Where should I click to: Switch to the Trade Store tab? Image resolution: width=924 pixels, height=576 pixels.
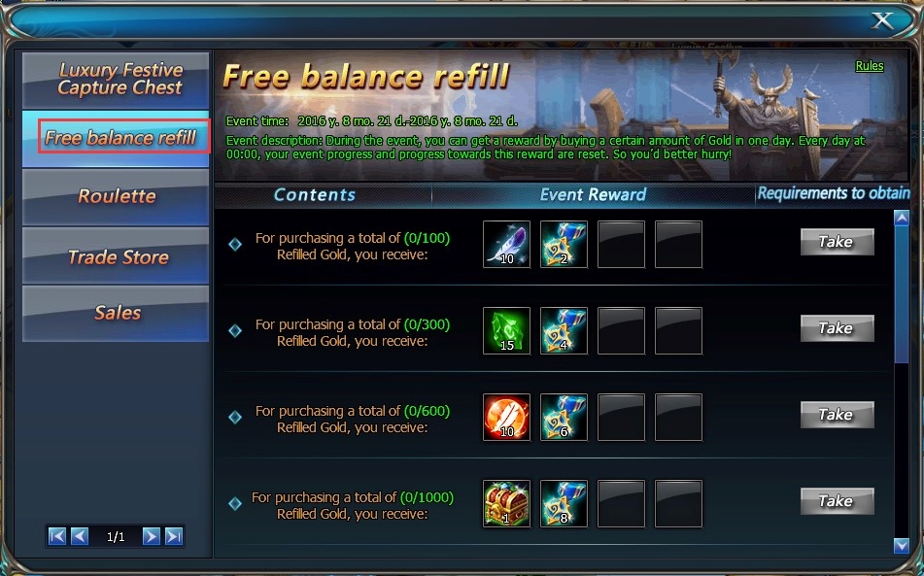[x=116, y=256]
